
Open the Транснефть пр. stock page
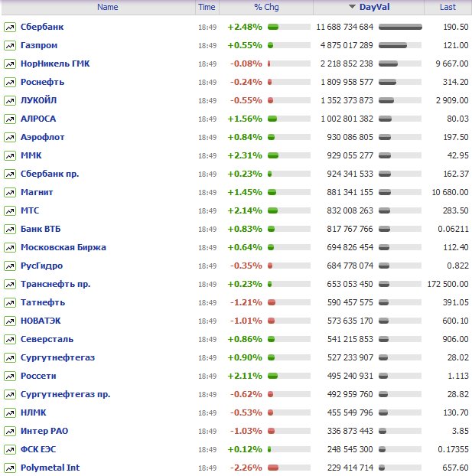(x=55, y=284)
